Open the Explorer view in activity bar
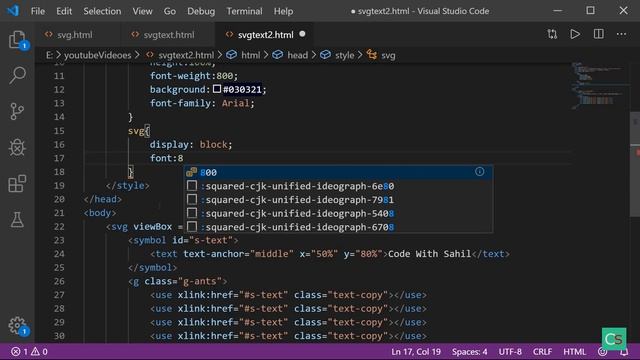This screenshot has height=360, width=640. pos(17,40)
